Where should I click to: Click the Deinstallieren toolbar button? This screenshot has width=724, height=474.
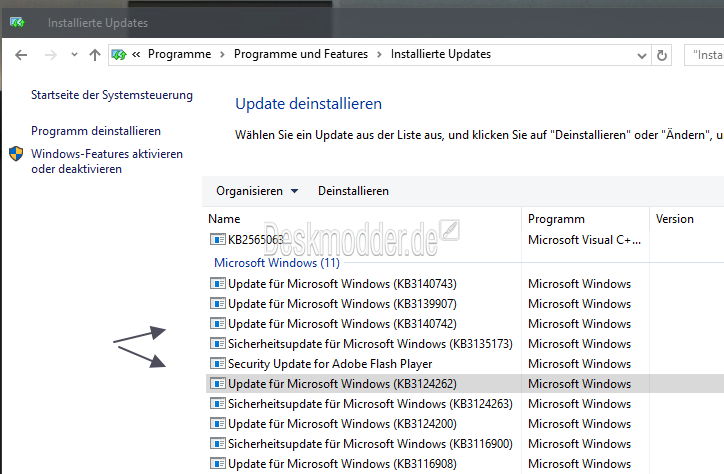(353, 191)
